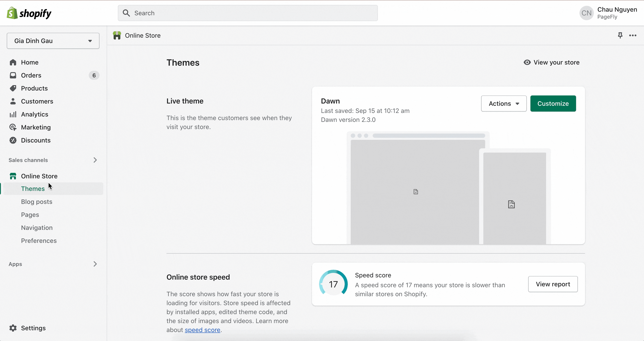Click the Home house icon
Image resolution: width=644 pixels, height=341 pixels.
[x=13, y=62]
